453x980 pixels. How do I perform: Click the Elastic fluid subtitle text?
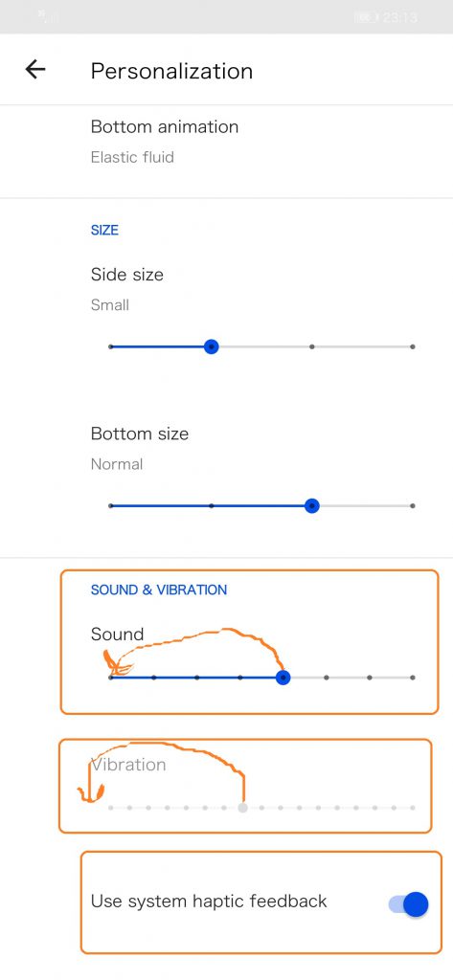132,157
